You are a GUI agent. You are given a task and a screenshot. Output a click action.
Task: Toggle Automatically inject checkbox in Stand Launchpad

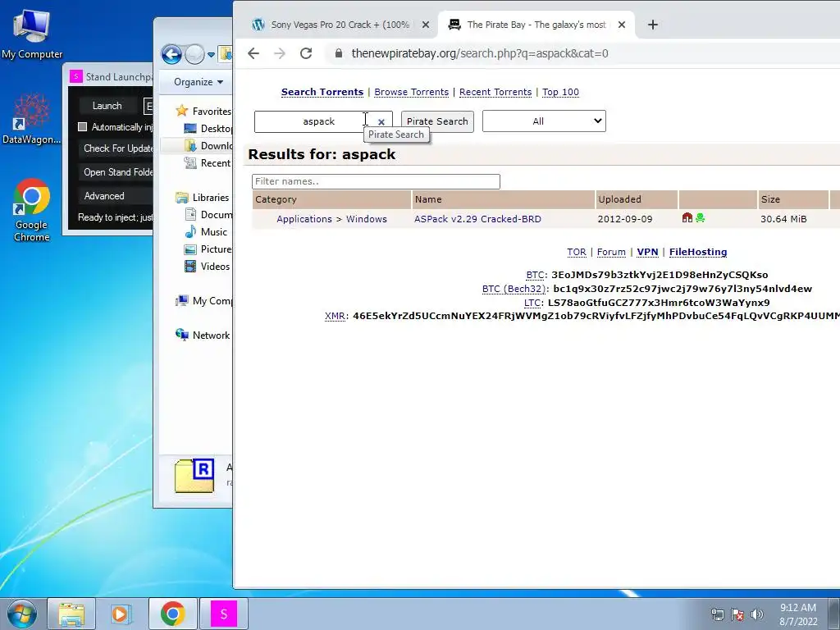(x=83, y=127)
